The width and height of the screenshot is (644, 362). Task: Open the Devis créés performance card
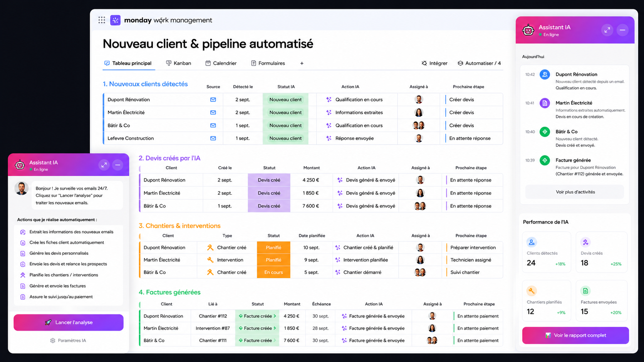pos(601,252)
